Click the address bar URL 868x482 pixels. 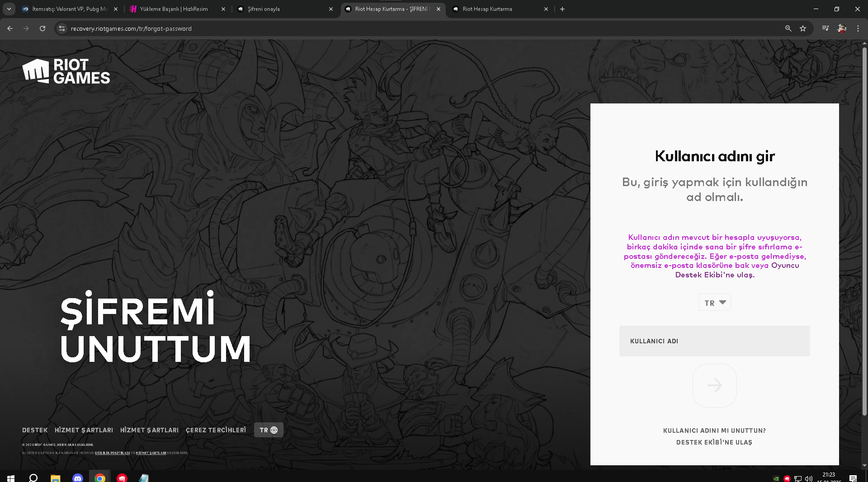(x=131, y=28)
